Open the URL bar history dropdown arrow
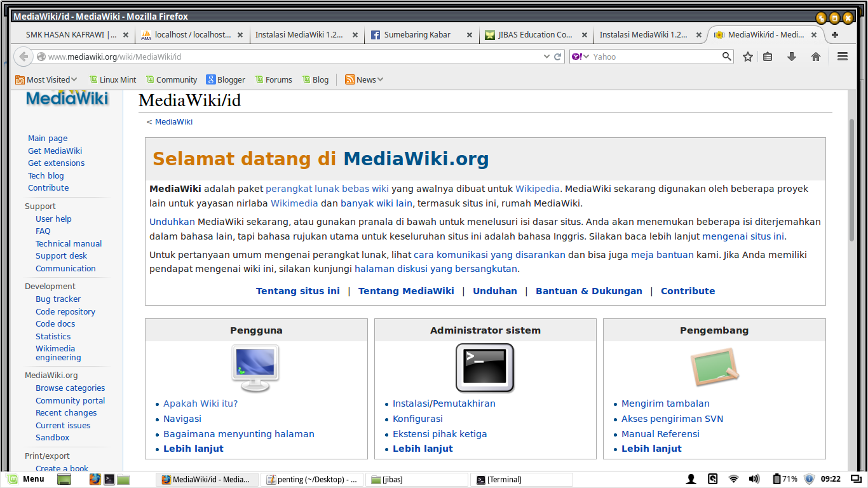This screenshot has height=488, width=868. click(546, 57)
